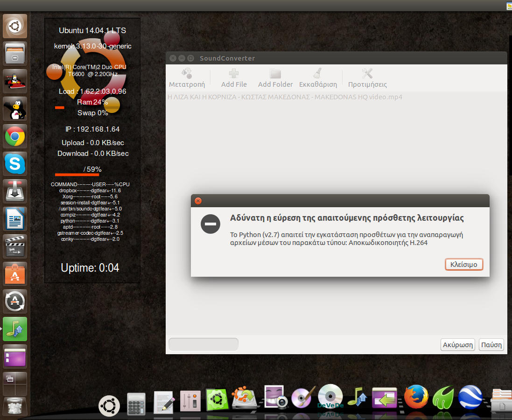
Task: Open the Ubuntu Software Center launcher icon
Action: (15, 274)
